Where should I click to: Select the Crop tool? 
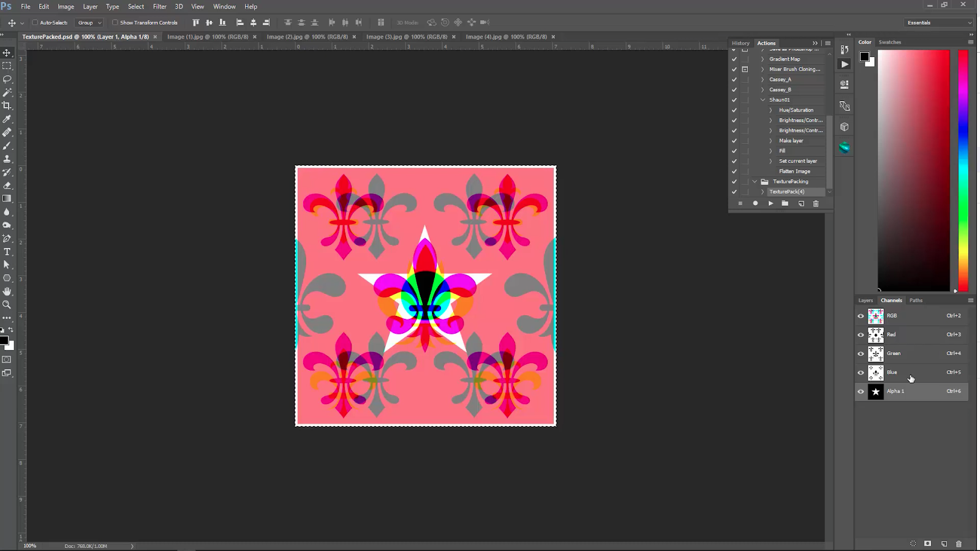(x=7, y=105)
